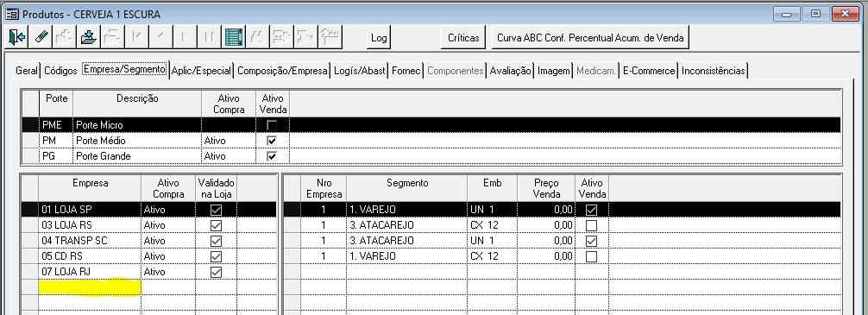Viewport: 868px width, 315px height.
Task: Select the 07 LOJA RJ company row
Action: coord(90,272)
